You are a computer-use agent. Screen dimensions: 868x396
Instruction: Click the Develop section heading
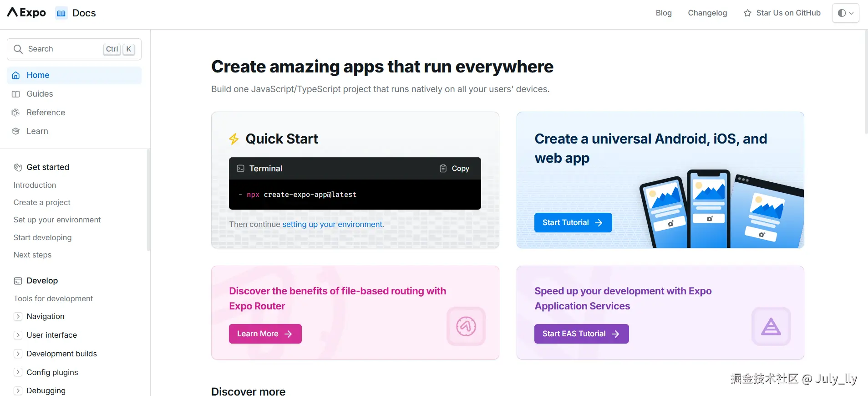42,281
